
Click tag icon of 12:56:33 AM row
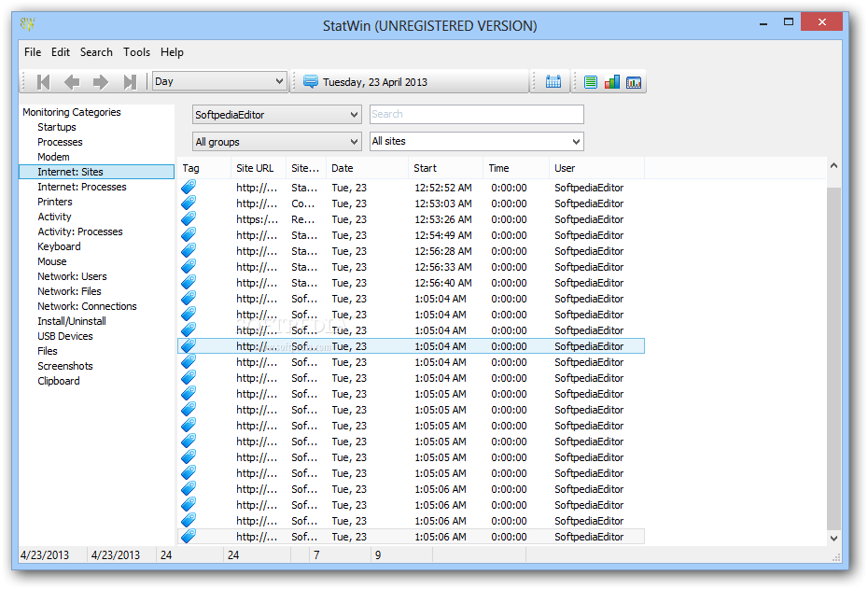[189, 266]
